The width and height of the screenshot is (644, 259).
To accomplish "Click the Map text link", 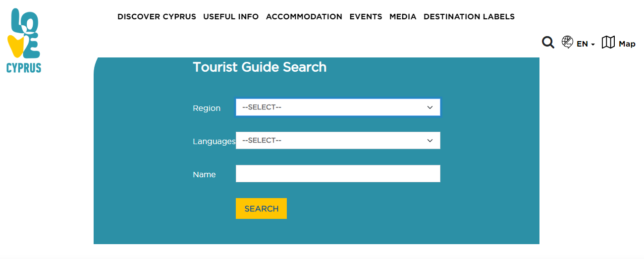I will (x=627, y=44).
